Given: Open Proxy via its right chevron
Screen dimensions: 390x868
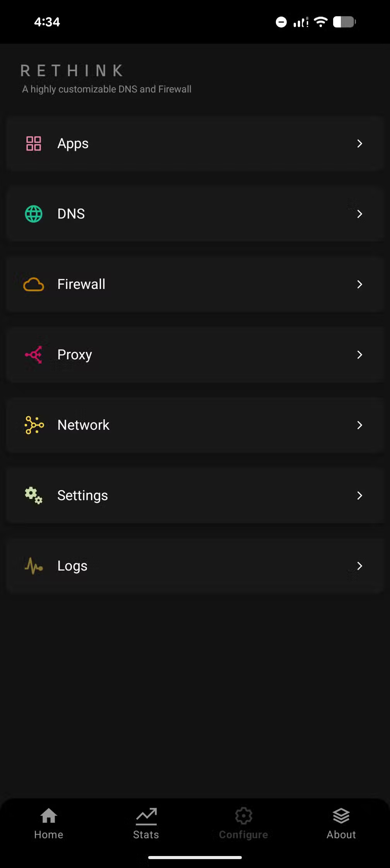Looking at the screenshot, I should (359, 355).
